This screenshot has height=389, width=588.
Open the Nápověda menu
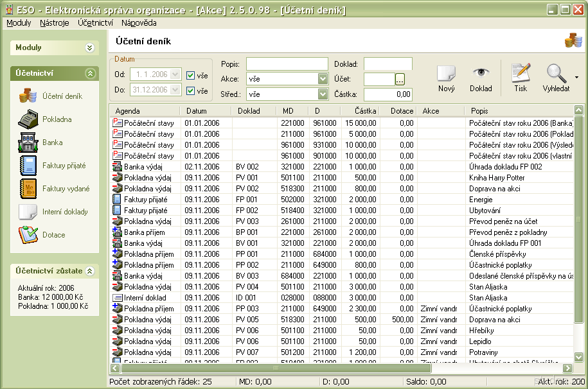138,22
